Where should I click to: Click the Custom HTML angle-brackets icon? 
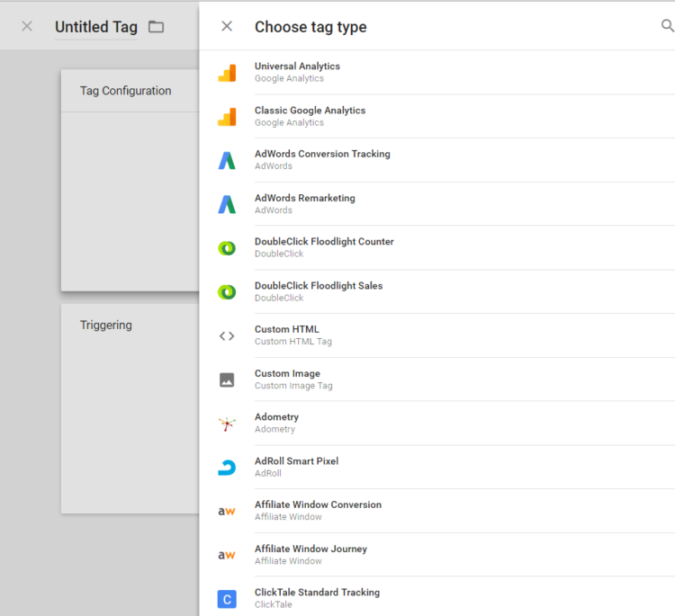tap(227, 336)
